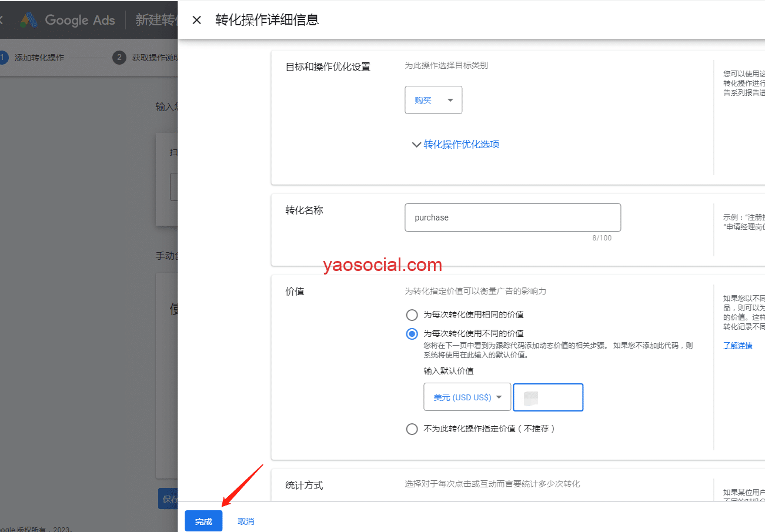
Task: Open the 购买 goal category dropdown
Action: click(x=433, y=101)
